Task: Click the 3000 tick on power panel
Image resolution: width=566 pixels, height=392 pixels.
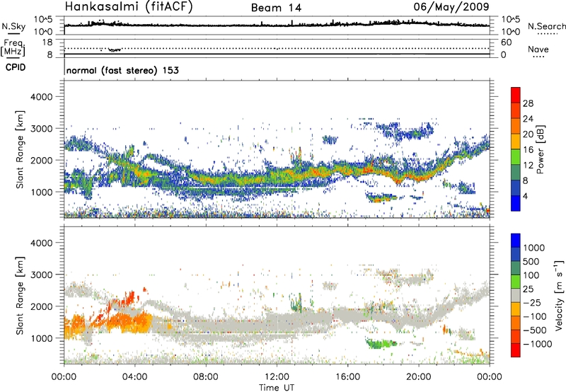Action: (41, 129)
